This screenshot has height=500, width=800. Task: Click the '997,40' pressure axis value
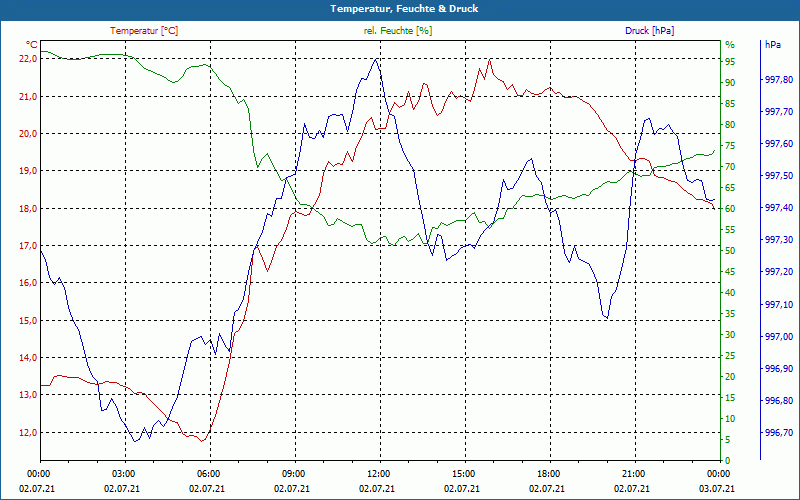779,208
